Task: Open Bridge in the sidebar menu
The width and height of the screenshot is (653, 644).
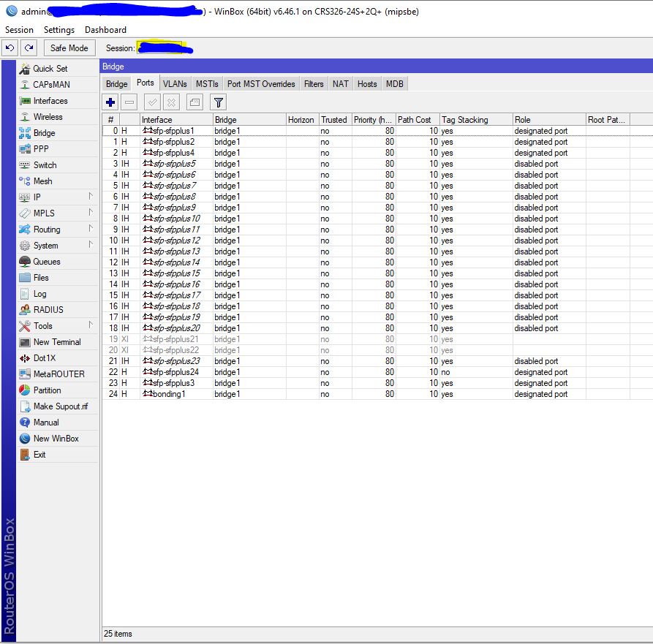Action: (x=58, y=133)
